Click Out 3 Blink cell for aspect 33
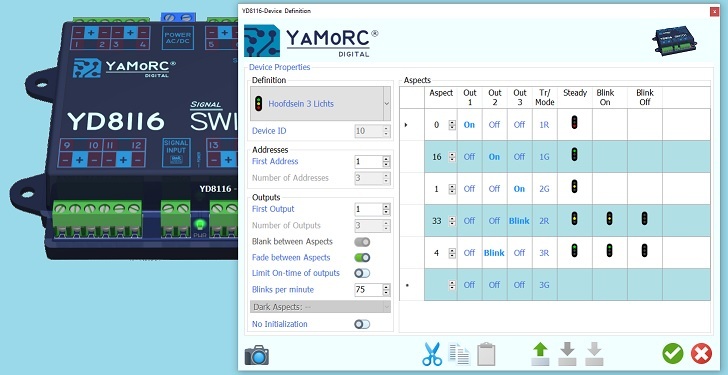 point(519,221)
